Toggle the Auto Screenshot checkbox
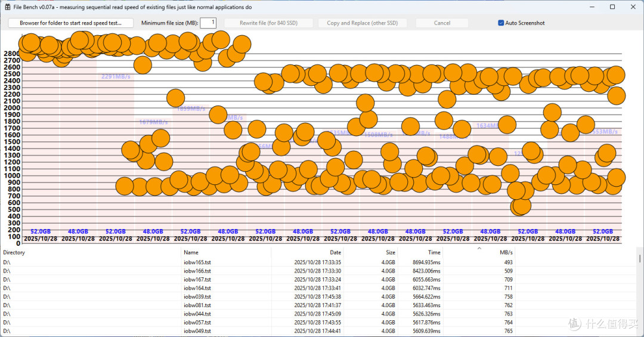Viewport: 644px width, 337px height. click(501, 23)
